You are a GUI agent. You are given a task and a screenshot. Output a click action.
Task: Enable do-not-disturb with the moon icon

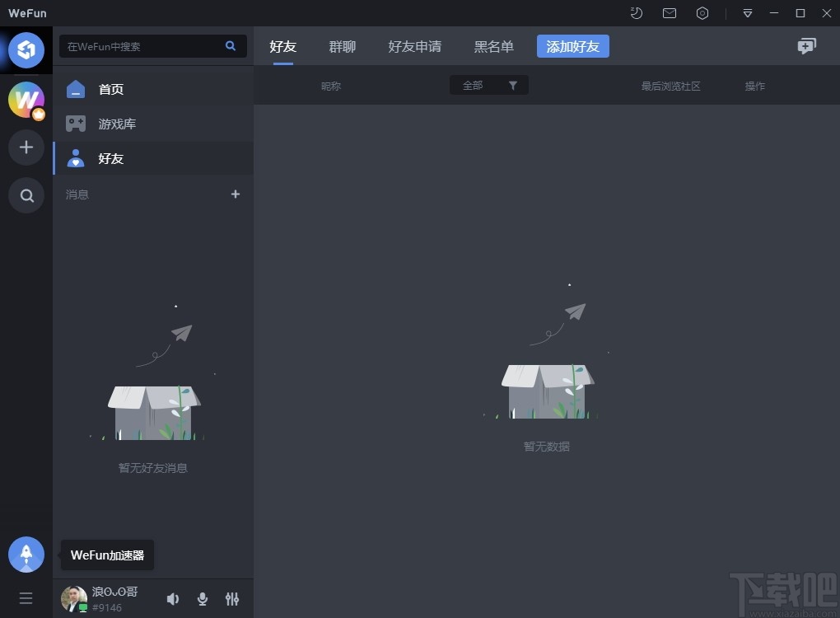click(x=636, y=13)
